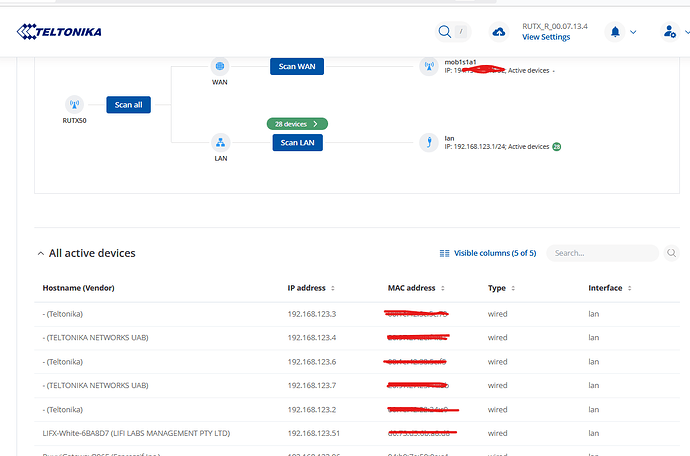This screenshot has width=690, height=456.
Task: Click the Scan all button
Action: (x=128, y=105)
